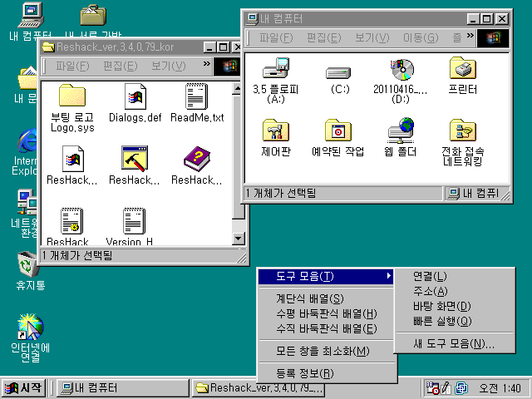
Task: Open the Internet Explorer desktop icon
Action: 27,140
